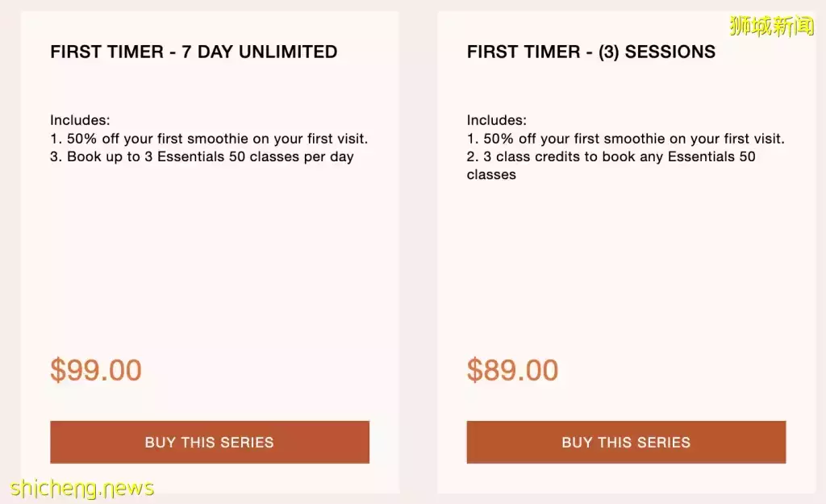This screenshot has width=826, height=504.
Task: Click the smoothie discount line in (3) Sessions card
Action: click(625, 139)
